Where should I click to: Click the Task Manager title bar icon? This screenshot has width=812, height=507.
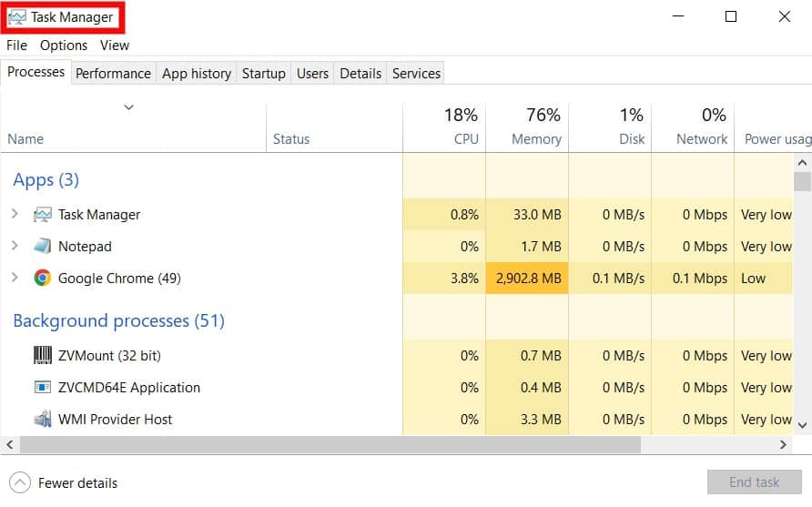pyautogui.click(x=17, y=17)
